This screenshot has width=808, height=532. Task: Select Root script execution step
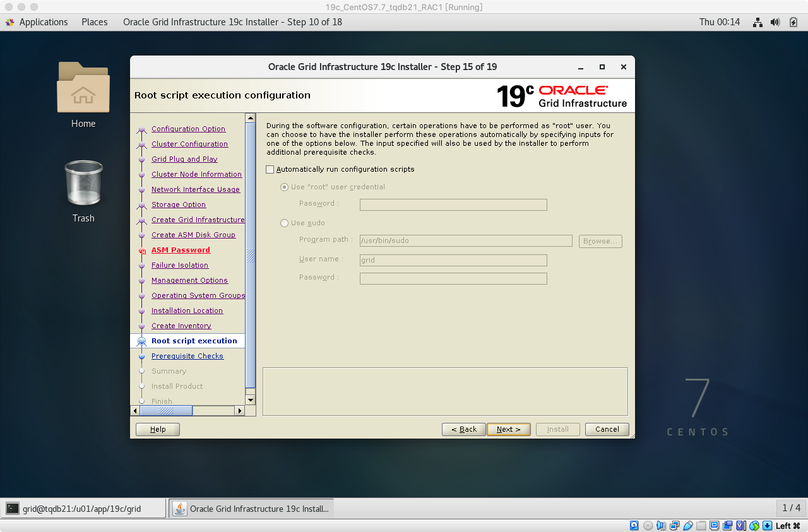point(194,341)
